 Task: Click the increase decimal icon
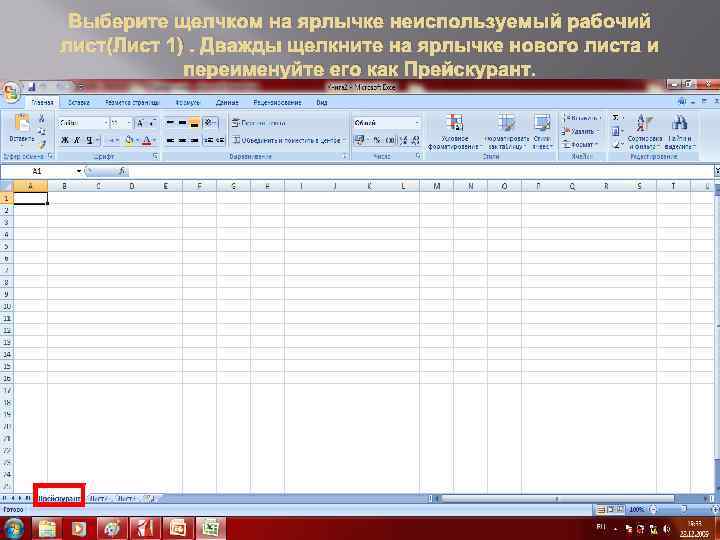click(x=404, y=140)
